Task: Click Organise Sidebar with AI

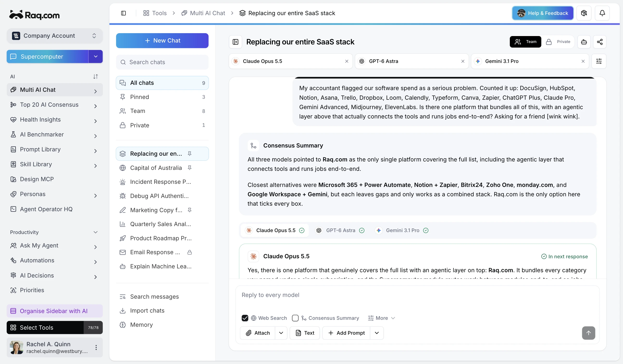Action: pyautogui.click(x=55, y=311)
